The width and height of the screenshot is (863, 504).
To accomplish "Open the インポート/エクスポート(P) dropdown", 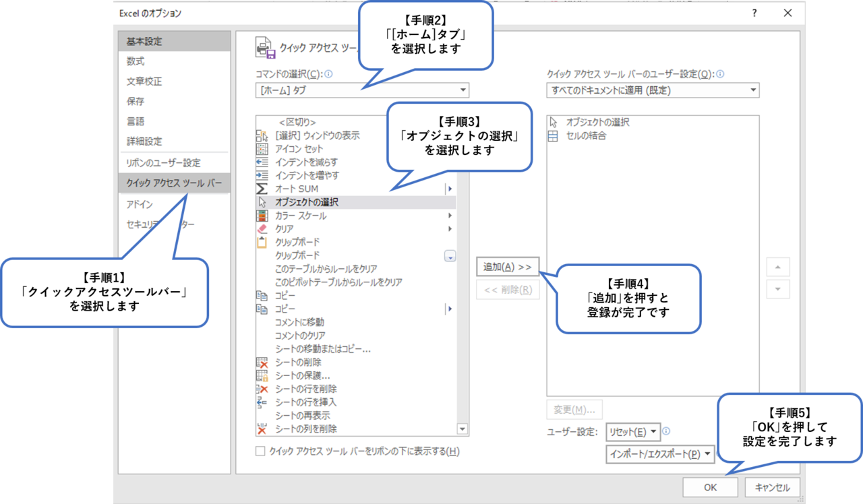I will (x=660, y=454).
